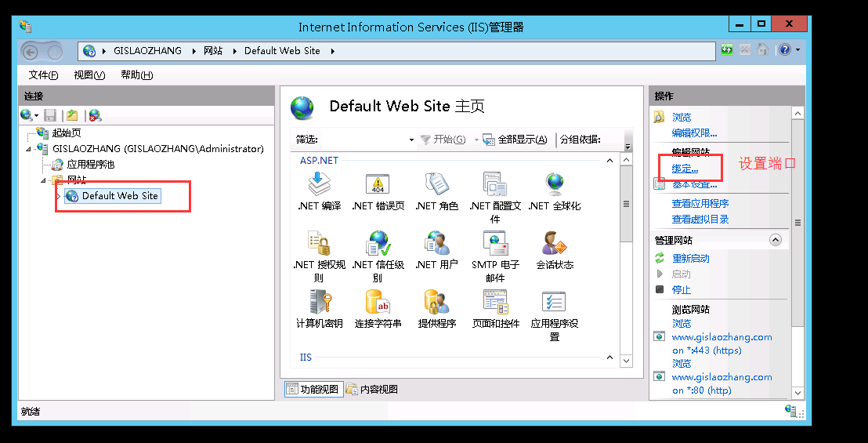Open the SMTP 电子邮件 feature icon
The width and height of the screenshot is (868, 443).
(x=495, y=243)
